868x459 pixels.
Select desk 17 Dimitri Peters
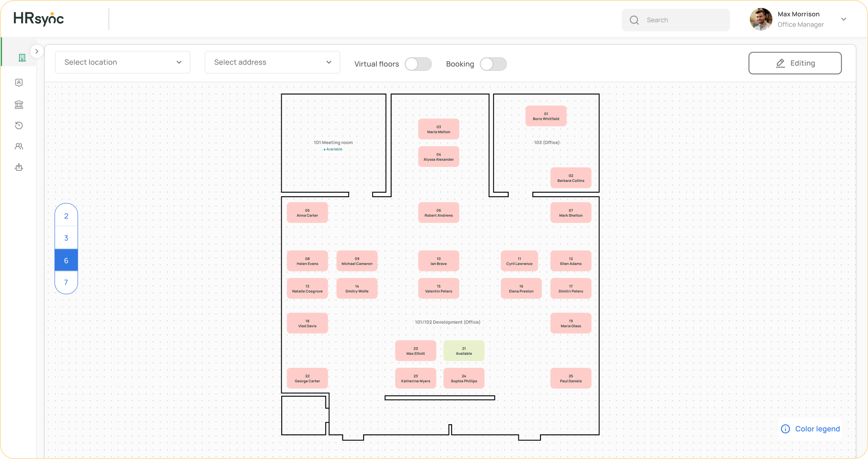[571, 288]
